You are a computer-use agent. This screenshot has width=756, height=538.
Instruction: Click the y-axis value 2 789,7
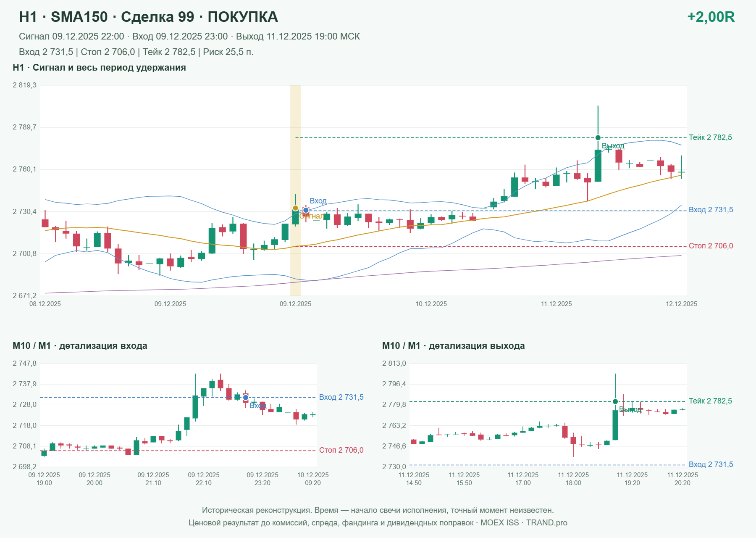click(24, 127)
